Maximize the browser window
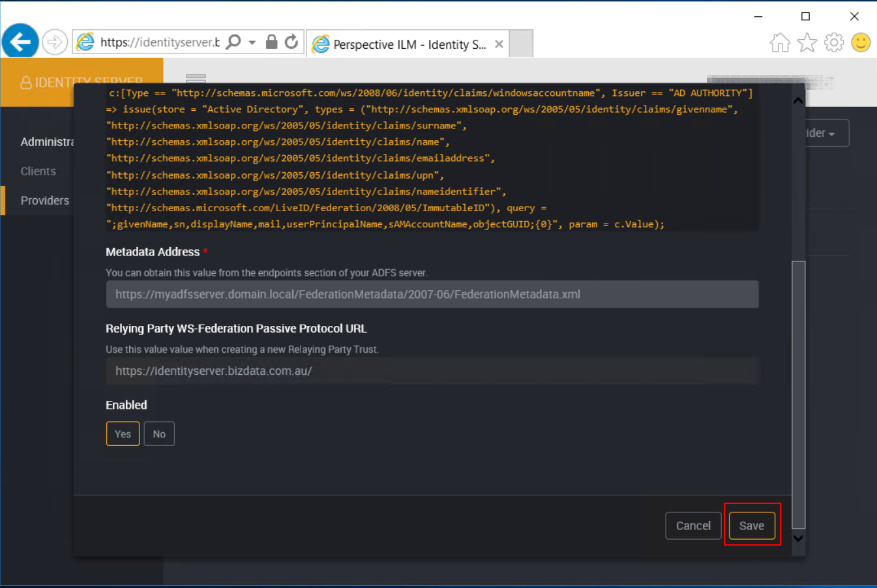 click(806, 16)
